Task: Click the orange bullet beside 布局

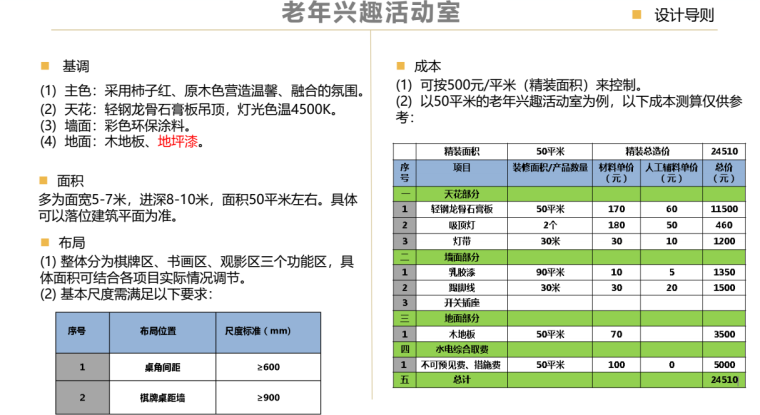Action: 44,242
